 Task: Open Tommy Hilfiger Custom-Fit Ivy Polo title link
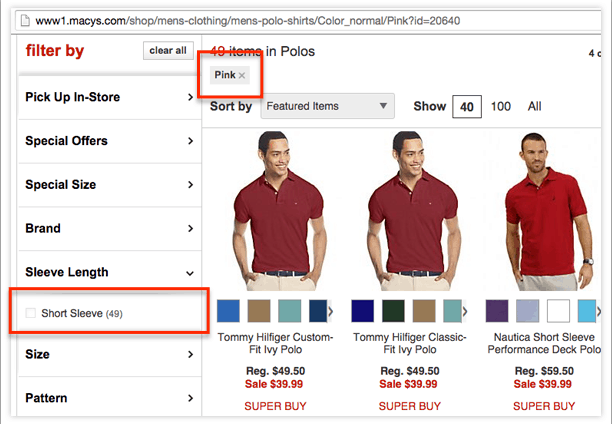pyautogui.click(x=276, y=343)
